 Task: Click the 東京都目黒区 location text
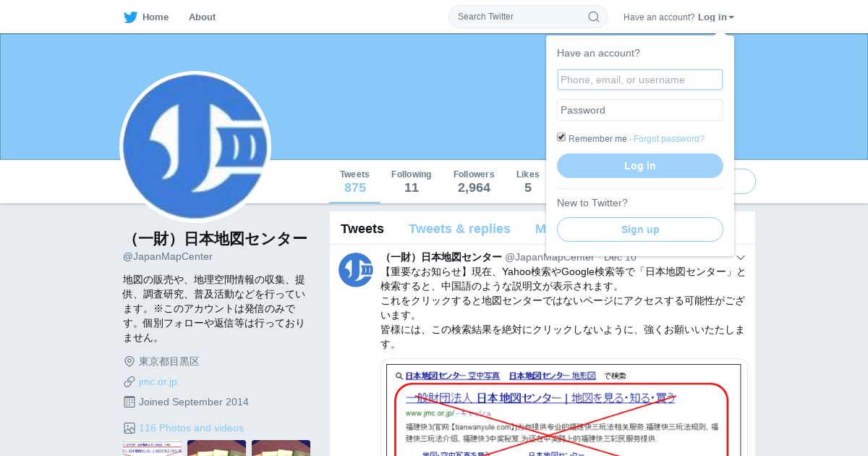tap(169, 361)
